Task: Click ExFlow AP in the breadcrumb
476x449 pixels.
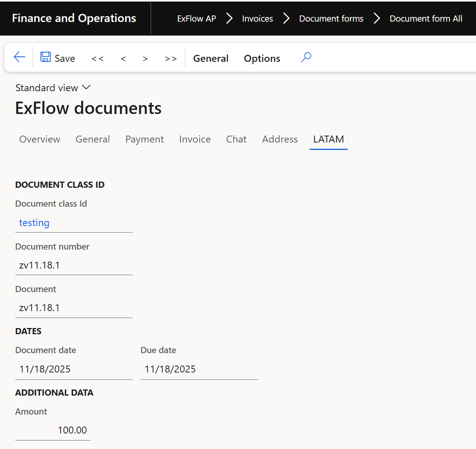Action: [197, 18]
